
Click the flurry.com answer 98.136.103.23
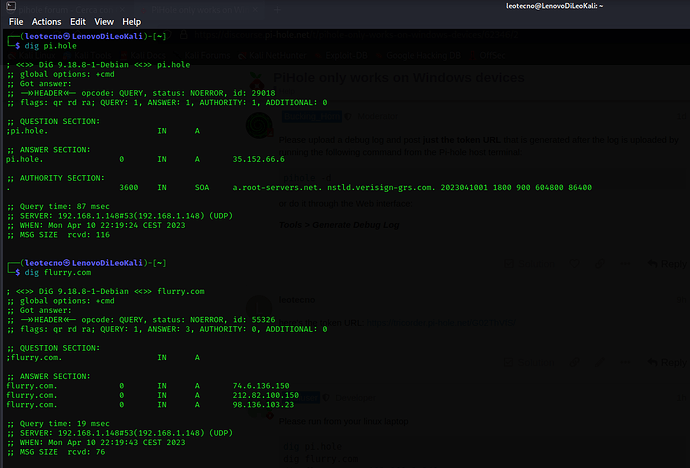tap(263, 405)
